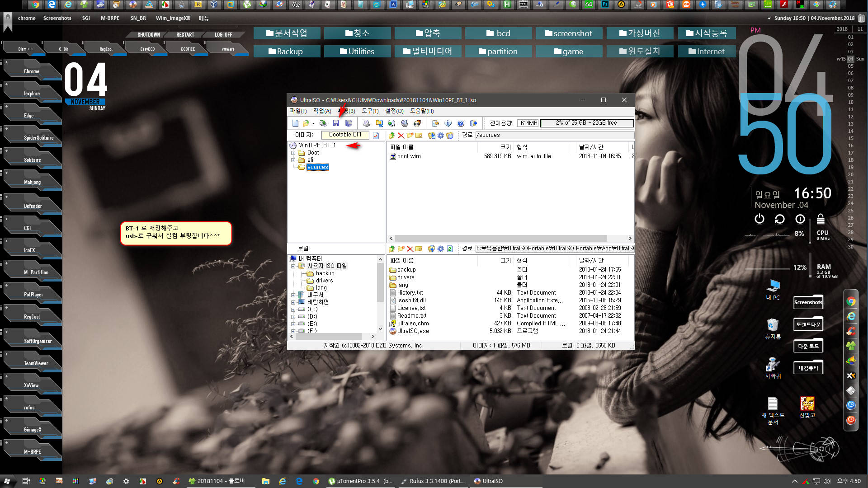Click the New image icon in UltraISO toolbar
Viewport: 868px width, 488px height.
pos(295,123)
